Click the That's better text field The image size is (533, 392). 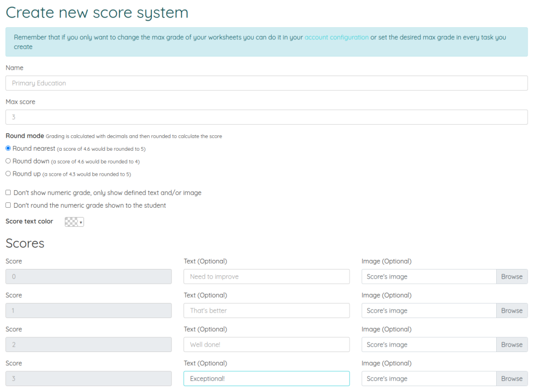pos(266,311)
